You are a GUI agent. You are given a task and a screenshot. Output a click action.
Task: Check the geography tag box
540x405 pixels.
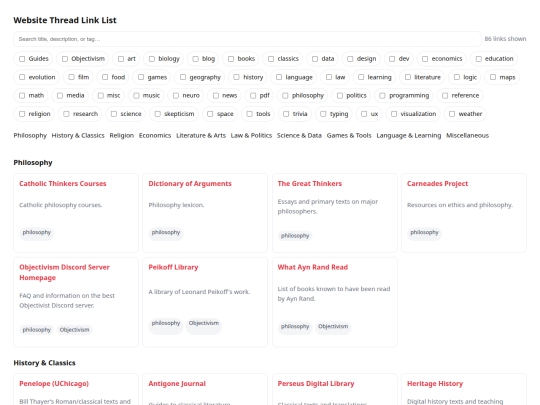point(183,77)
